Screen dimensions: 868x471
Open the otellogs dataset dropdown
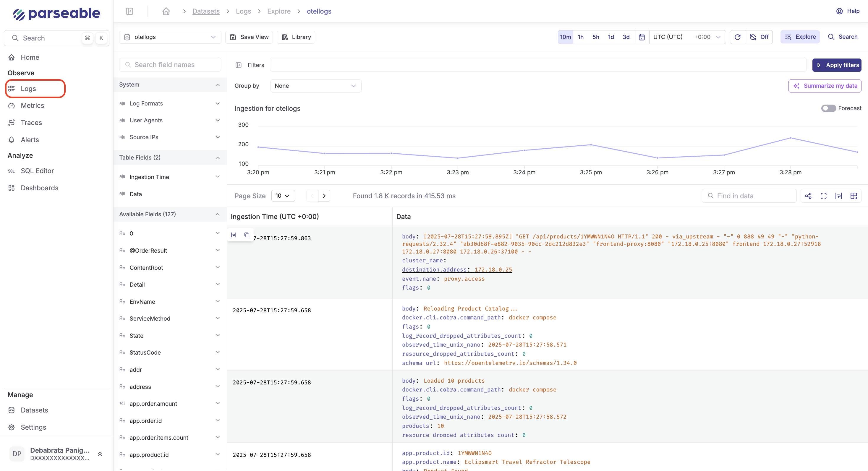coord(170,37)
